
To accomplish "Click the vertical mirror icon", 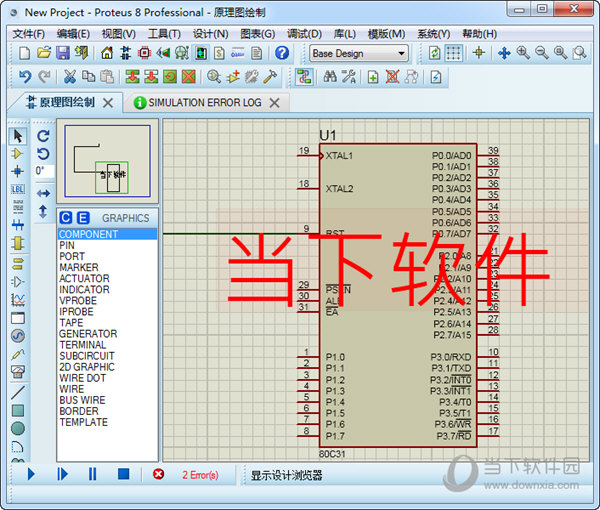I will tap(43, 212).
